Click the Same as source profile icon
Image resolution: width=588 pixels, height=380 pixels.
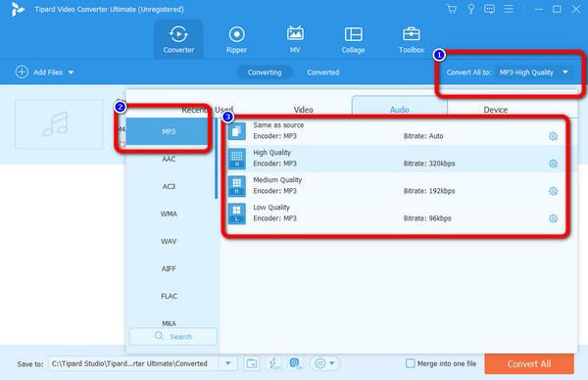click(236, 131)
